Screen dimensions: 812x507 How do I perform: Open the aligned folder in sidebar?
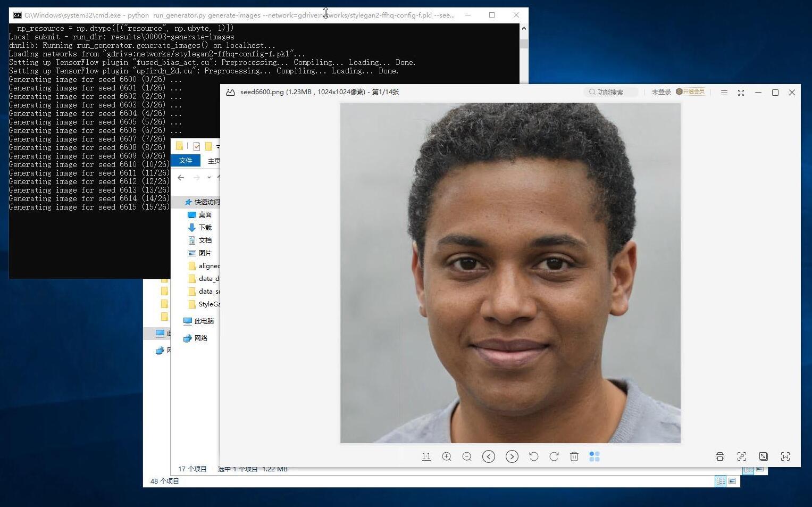coord(204,266)
